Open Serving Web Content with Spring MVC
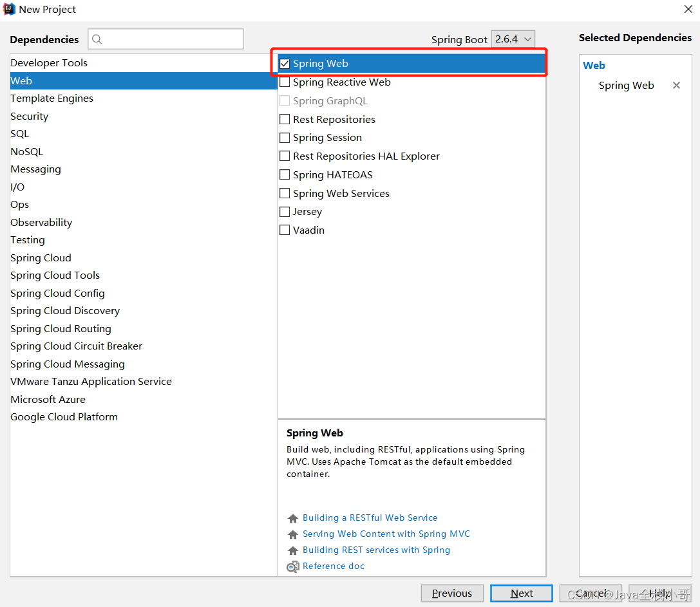Image resolution: width=700 pixels, height=607 pixels. 386,534
